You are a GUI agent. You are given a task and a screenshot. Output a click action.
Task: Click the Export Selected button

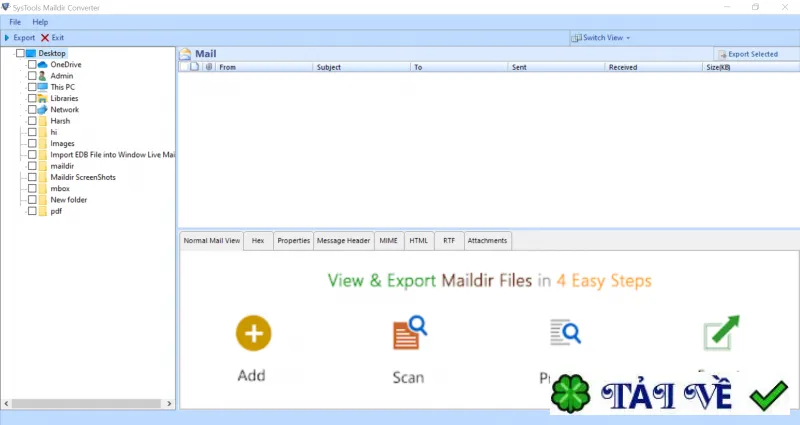coord(748,54)
